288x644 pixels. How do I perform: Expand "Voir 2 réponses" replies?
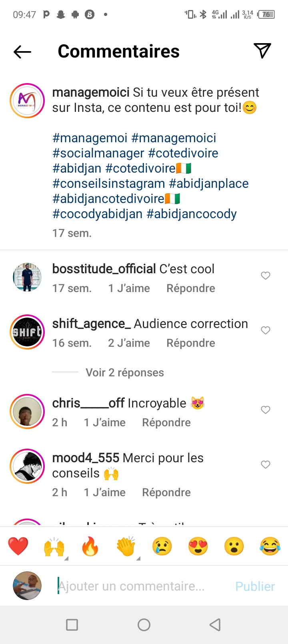tap(124, 373)
